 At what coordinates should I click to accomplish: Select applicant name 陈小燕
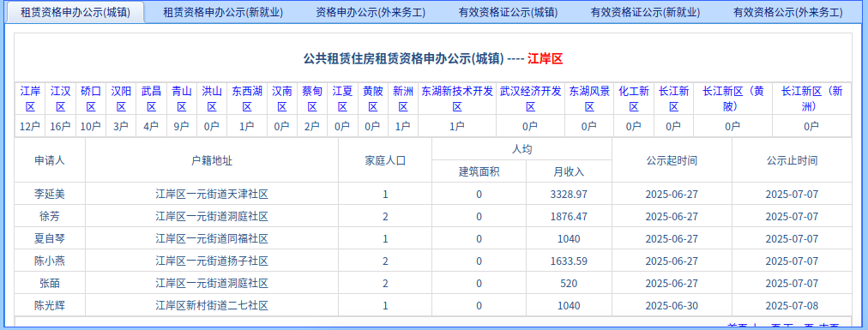point(50,261)
